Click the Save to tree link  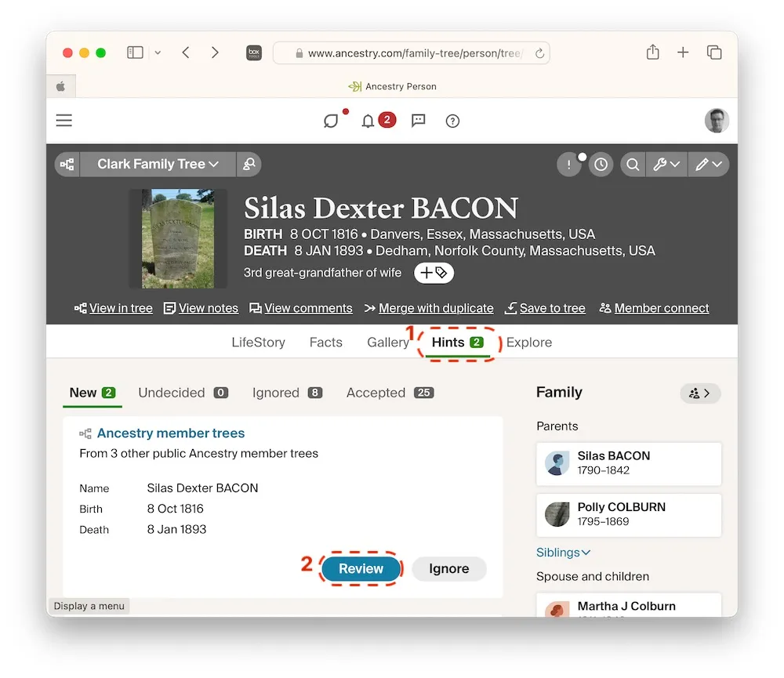pos(545,308)
